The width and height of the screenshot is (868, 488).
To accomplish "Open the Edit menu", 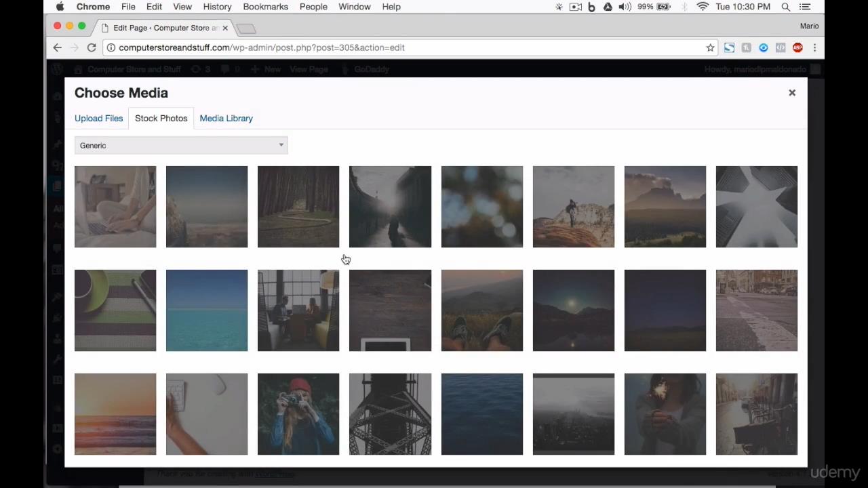I will pos(154,7).
